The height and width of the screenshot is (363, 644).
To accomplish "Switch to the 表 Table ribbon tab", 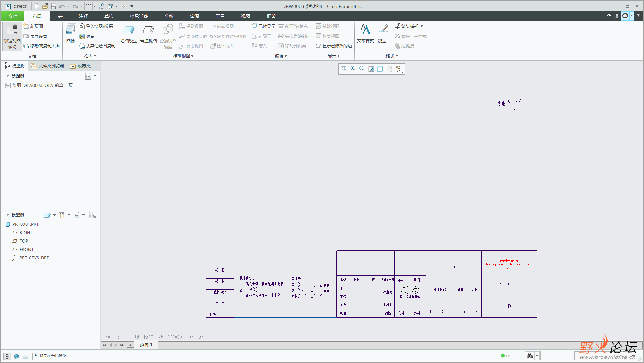I will coord(60,16).
